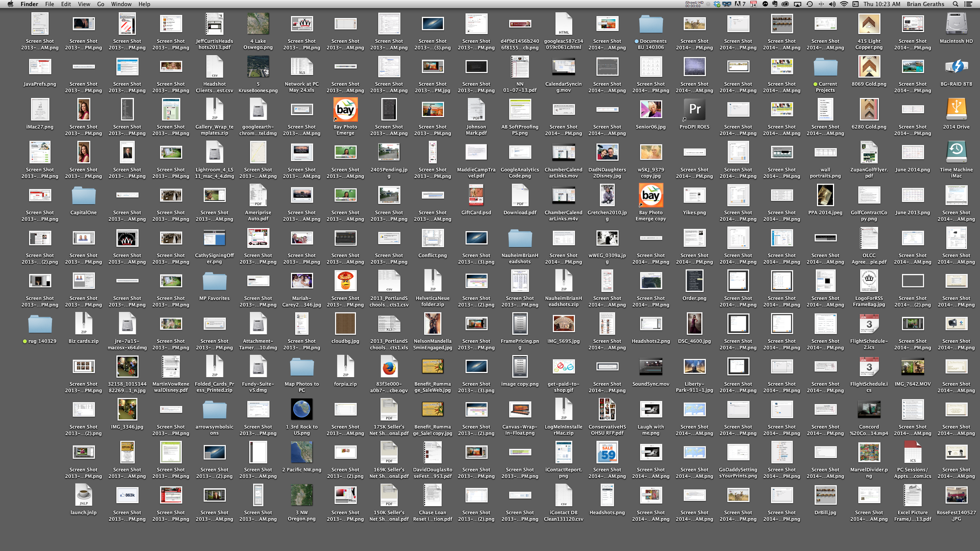The width and height of the screenshot is (980, 551).
Task: Open the Thu 10:23 AM clock menu
Action: (882, 4)
